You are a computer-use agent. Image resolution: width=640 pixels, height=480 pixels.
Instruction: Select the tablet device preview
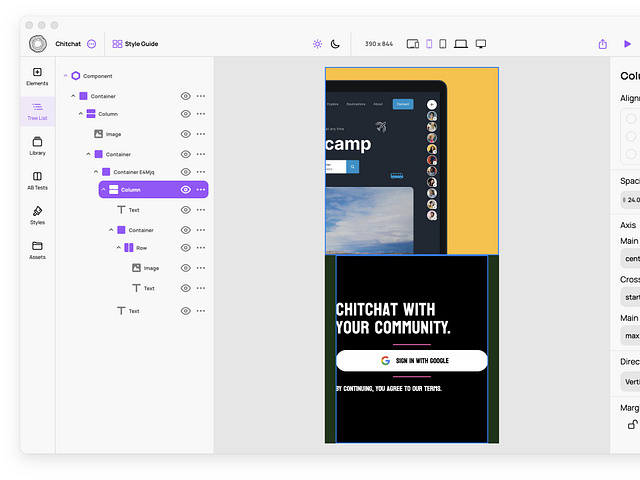442,44
